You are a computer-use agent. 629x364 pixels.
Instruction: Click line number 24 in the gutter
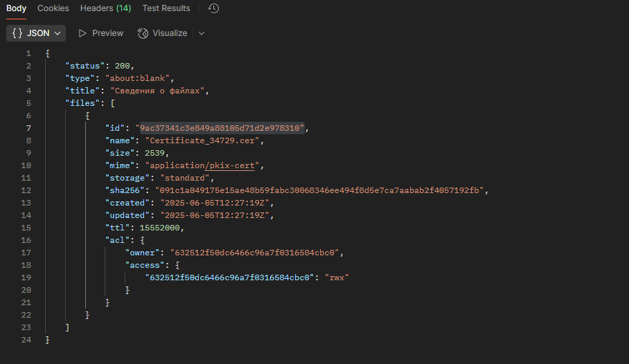coord(26,340)
